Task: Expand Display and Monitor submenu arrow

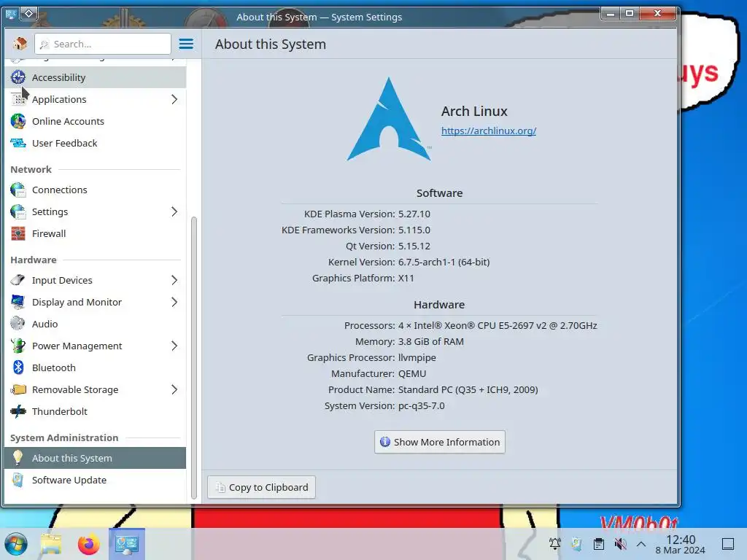Action: point(174,302)
